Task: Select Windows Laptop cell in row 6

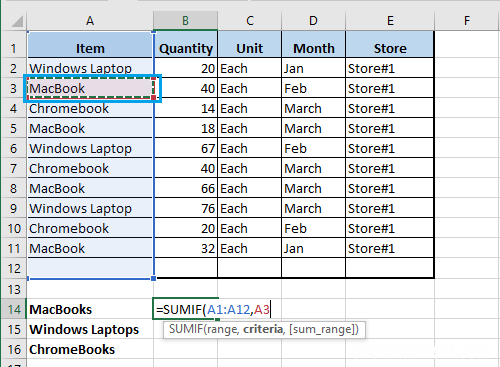Action: 90,148
